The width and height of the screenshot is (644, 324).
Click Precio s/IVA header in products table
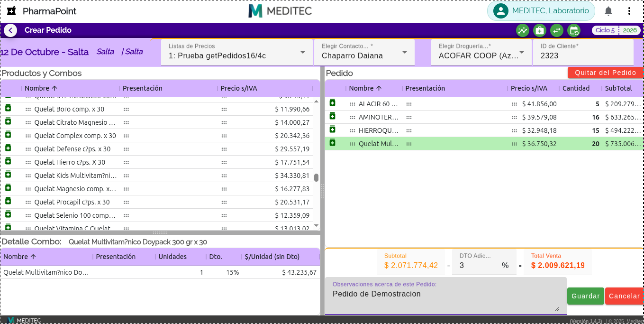coord(239,88)
